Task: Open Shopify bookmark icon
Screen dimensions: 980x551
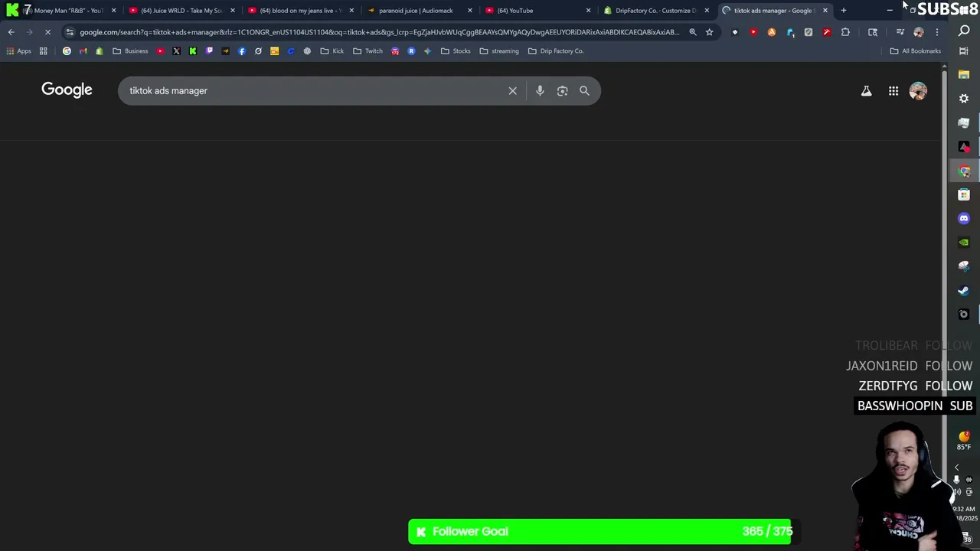Action: point(99,51)
